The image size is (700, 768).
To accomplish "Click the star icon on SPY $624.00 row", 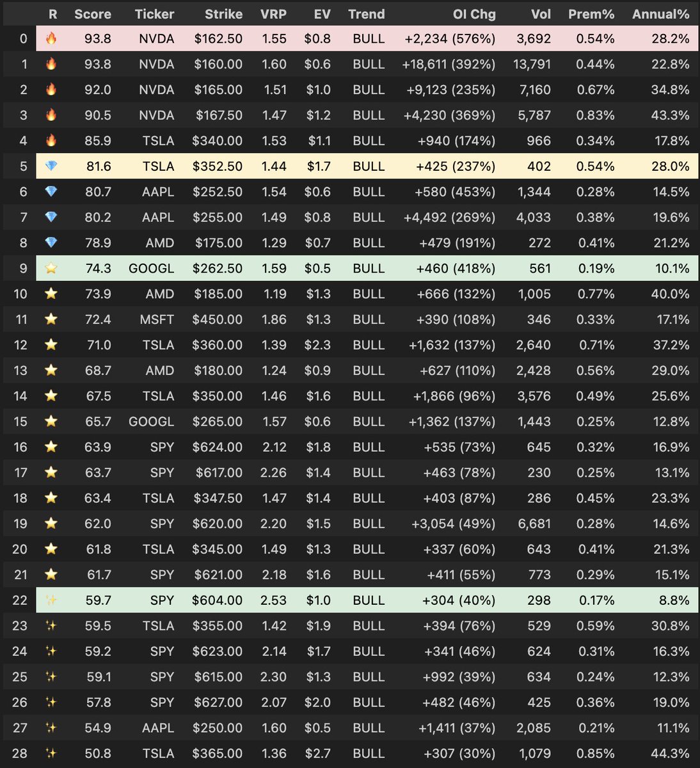I will 51,447.
